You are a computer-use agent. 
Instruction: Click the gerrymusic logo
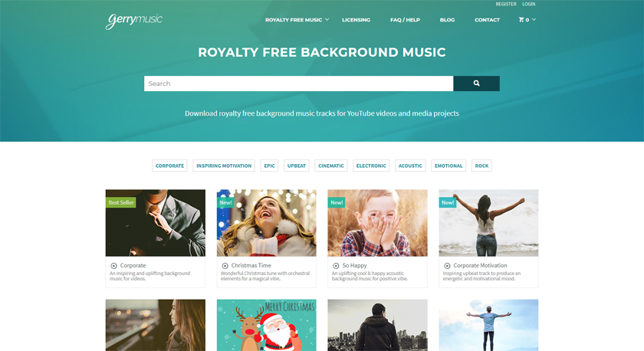point(134,21)
